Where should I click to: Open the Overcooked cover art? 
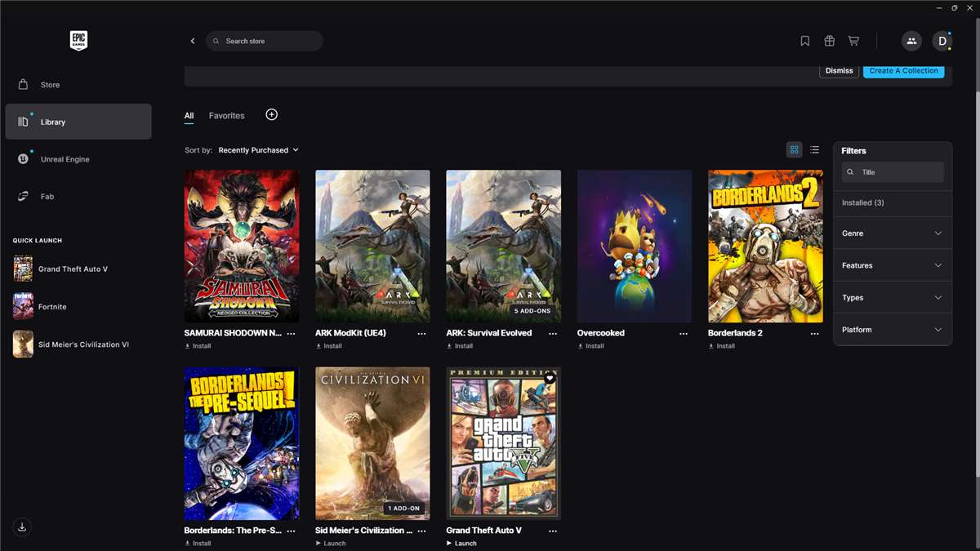coord(635,247)
